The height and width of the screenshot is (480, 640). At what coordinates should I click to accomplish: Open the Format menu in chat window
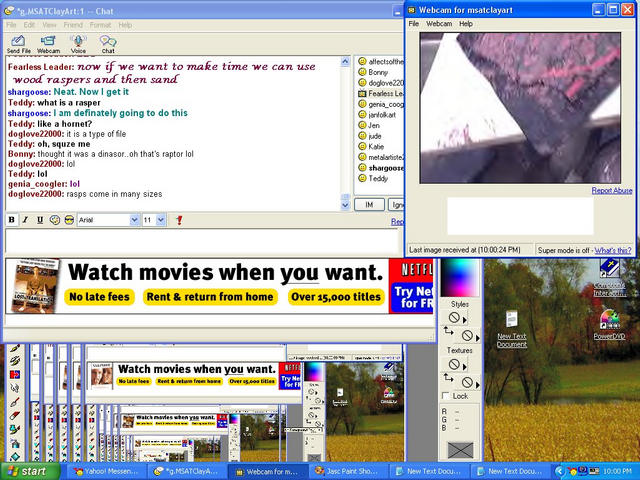click(x=100, y=25)
